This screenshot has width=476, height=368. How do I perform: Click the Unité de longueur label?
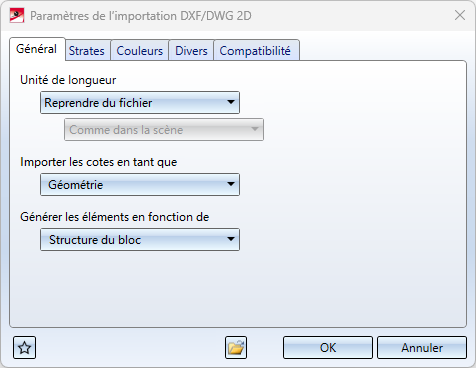68,80
